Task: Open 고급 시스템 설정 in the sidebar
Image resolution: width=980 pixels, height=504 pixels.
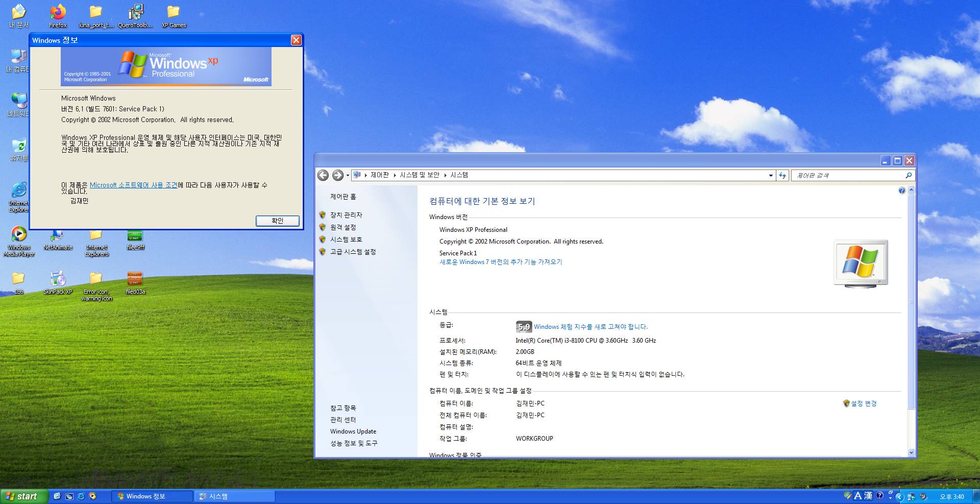Action: [353, 252]
